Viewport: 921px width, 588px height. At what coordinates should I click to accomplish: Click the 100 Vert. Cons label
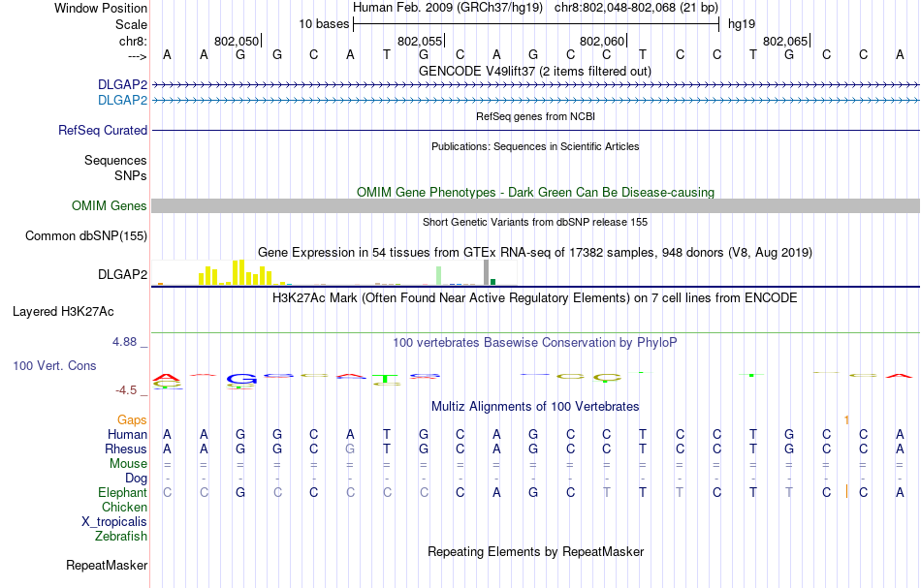click(54, 365)
